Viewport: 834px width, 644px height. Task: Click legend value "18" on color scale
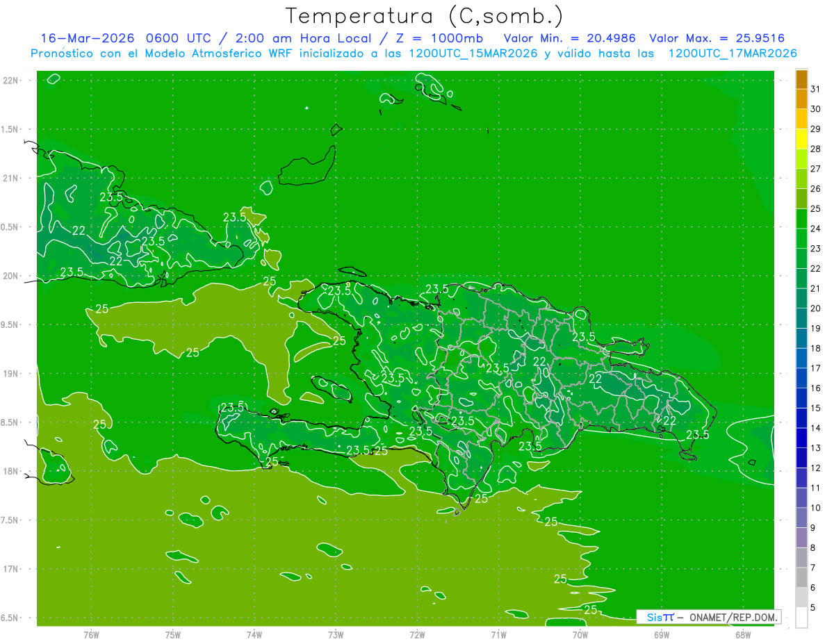coord(816,348)
